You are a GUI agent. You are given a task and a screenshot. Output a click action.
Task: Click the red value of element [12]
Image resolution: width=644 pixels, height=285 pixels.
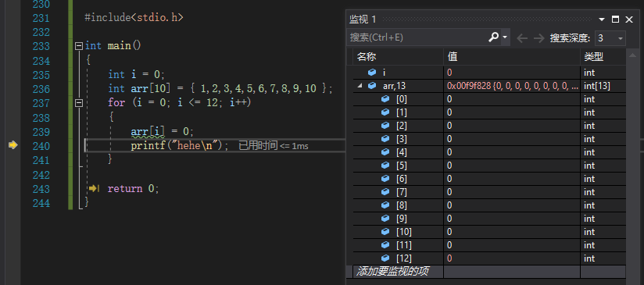tap(449, 258)
